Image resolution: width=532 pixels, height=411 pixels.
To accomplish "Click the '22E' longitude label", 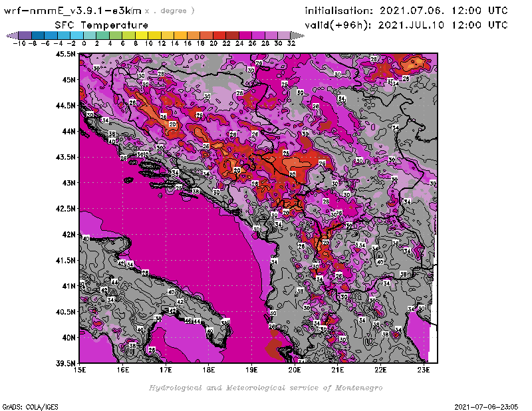I will coord(380,370).
